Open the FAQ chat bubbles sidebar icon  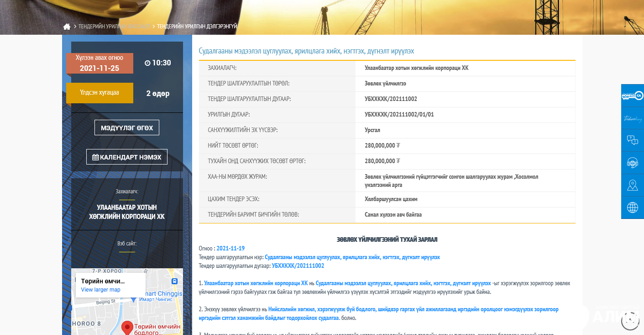click(633, 140)
